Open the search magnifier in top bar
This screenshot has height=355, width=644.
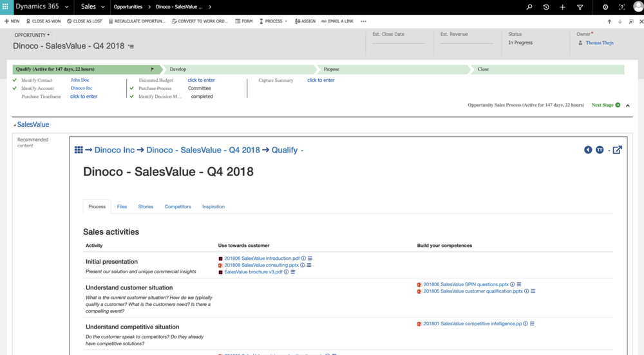529,7
